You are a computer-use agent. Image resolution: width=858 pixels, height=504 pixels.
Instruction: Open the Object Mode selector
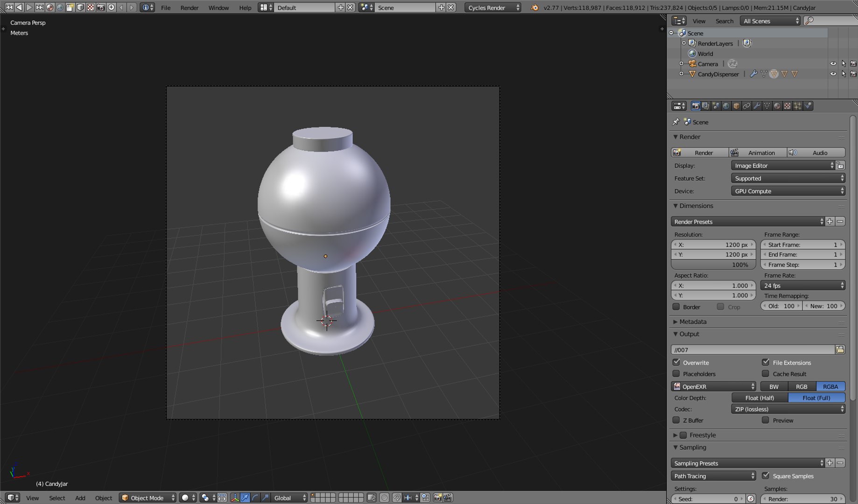pyautogui.click(x=148, y=498)
